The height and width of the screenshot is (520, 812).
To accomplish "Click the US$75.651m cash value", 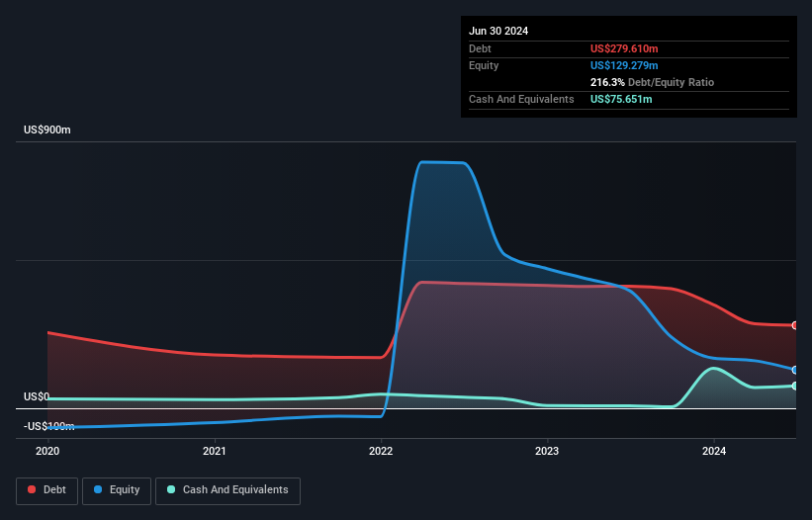I will click(621, 99).
